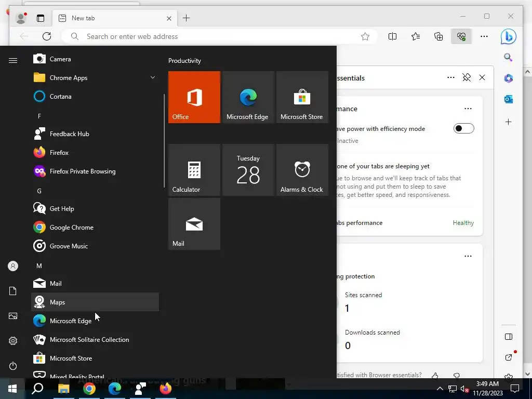Open Edge tab actions menu
532x399 pixels.
[41, 18]
